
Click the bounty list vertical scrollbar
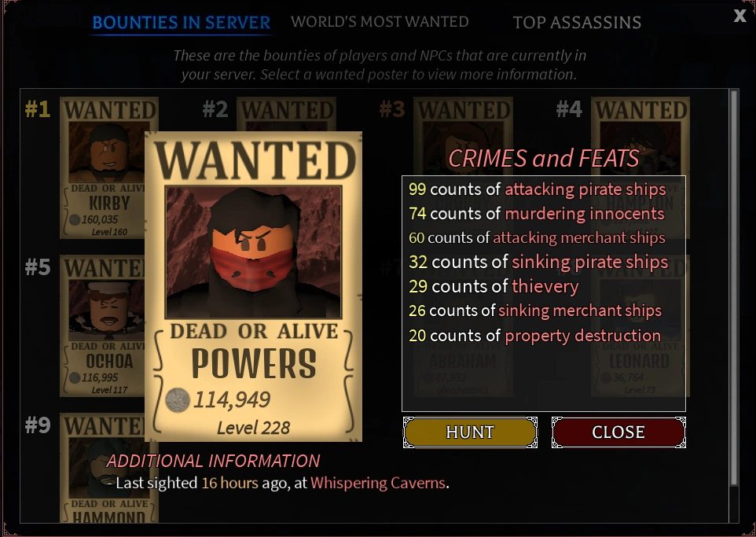click(x=734, y=288)
